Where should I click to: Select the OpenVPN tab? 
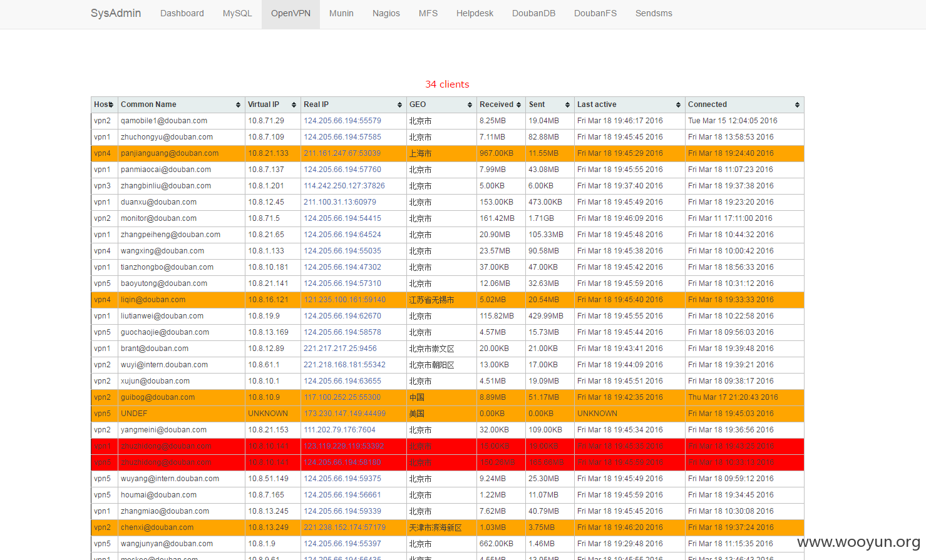[x=291, y=14]
